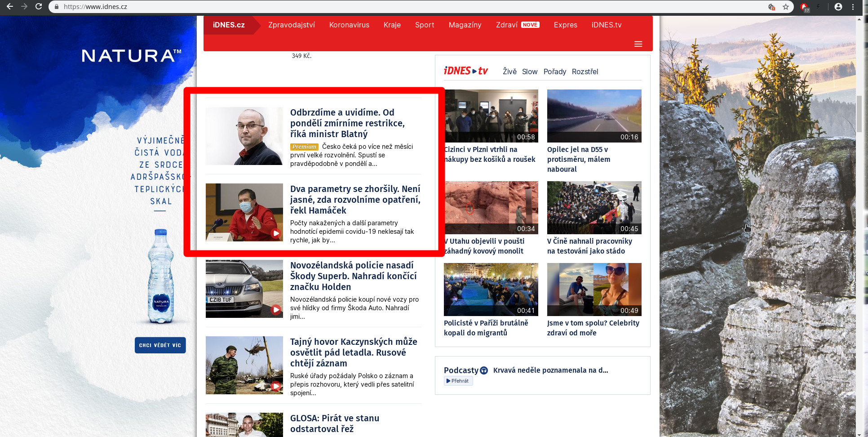Open the Zpravodajství section
This screenshot has height=437, width=868.
click(292, 25)
